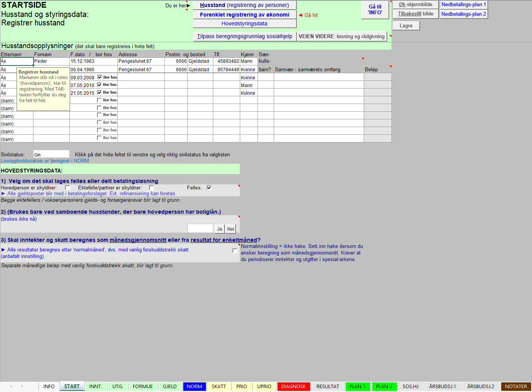The height and width of the screenshot is (392, 532).
Task: Select Kjønn cell for child born 07.05.2010
Action: click(249, 85)
